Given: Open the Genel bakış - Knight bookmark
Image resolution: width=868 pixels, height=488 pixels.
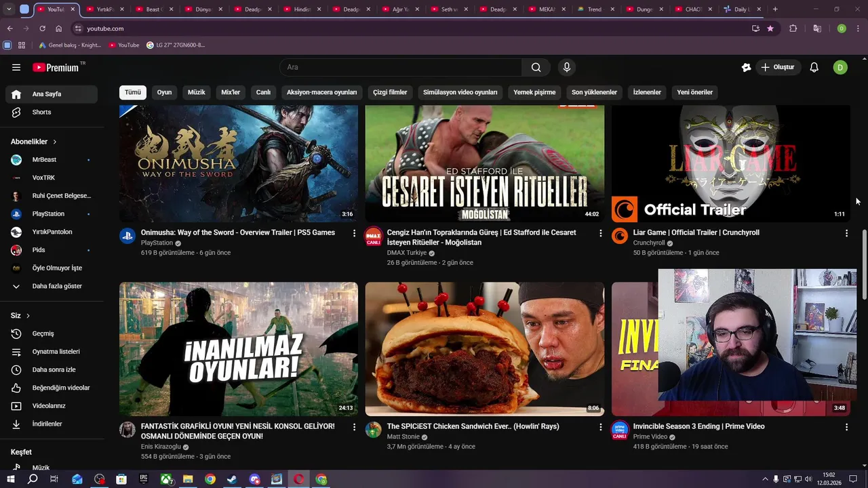Looking at the screenshot, I should (70, 45).
